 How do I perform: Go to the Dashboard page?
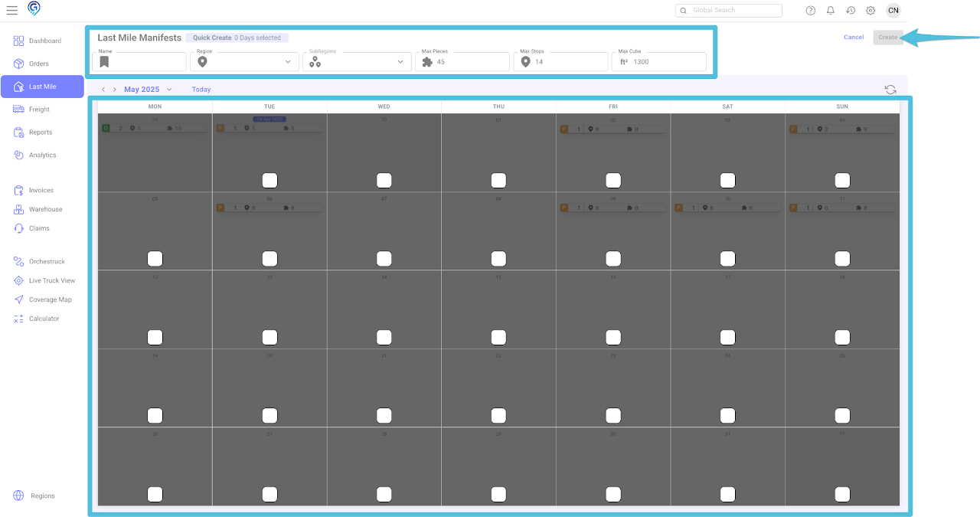(x=45, y=41)
